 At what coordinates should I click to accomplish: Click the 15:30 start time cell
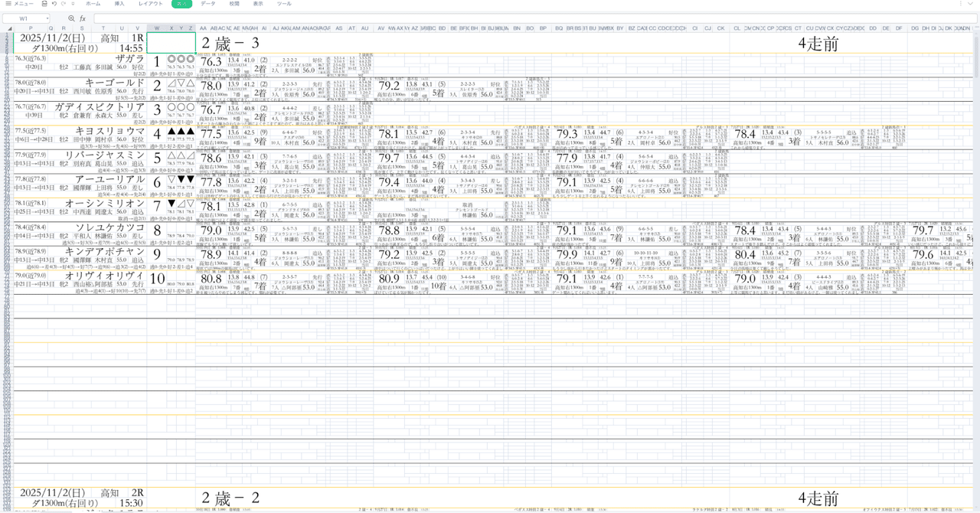132,503
